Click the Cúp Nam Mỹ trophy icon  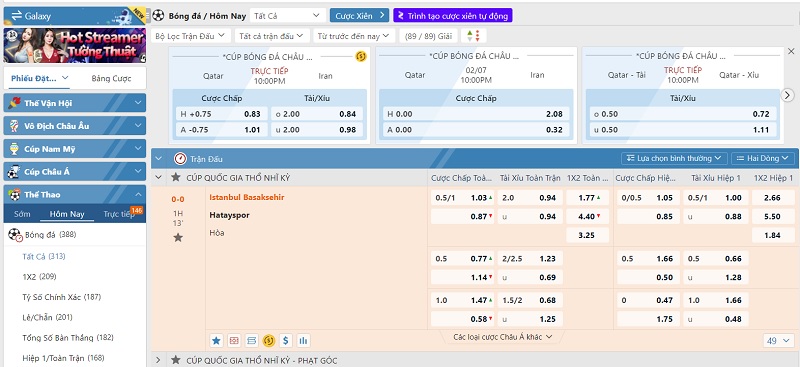[14, 149]
